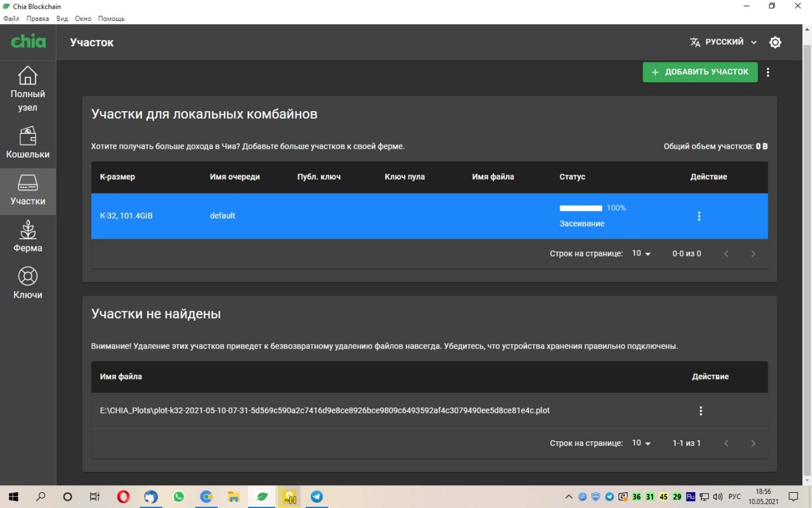Viewport: 812px width, 508px height.
Task: Open the volume control in the tray
Action: pyautogui.click(x=718, y=497)
